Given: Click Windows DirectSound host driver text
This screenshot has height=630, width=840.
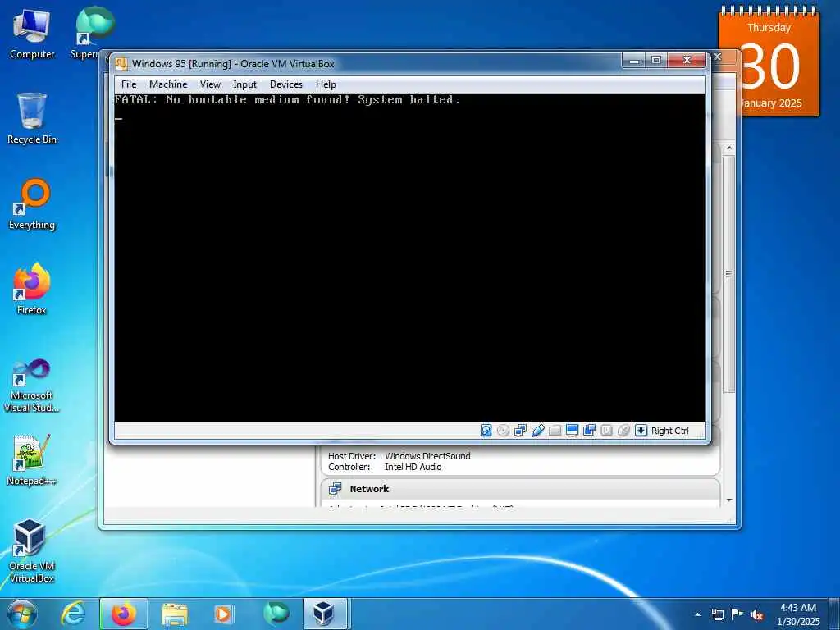Looking at the screenshot, I should 427,456.
